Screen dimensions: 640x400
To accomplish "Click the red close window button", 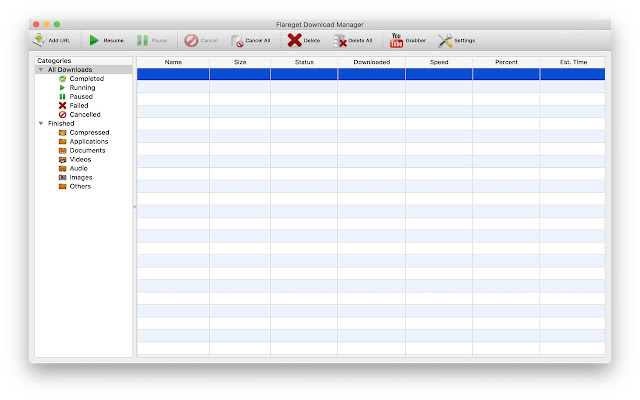I will 36,24.
